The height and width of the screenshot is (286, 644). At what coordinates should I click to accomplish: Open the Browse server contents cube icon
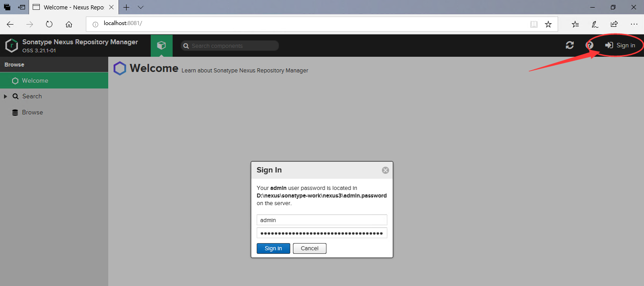161,46
